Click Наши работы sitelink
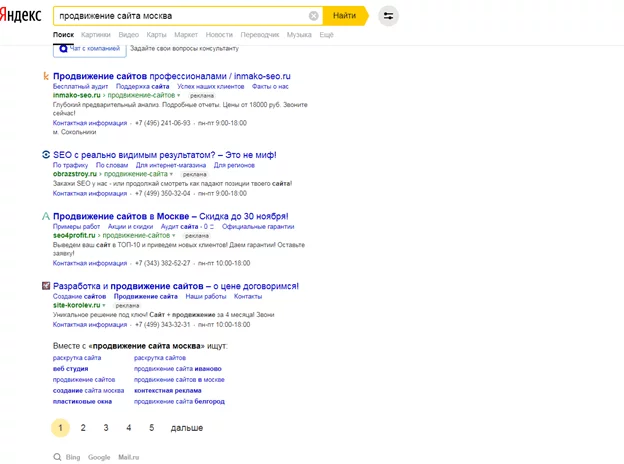624x464 pixels. [206, 296]
